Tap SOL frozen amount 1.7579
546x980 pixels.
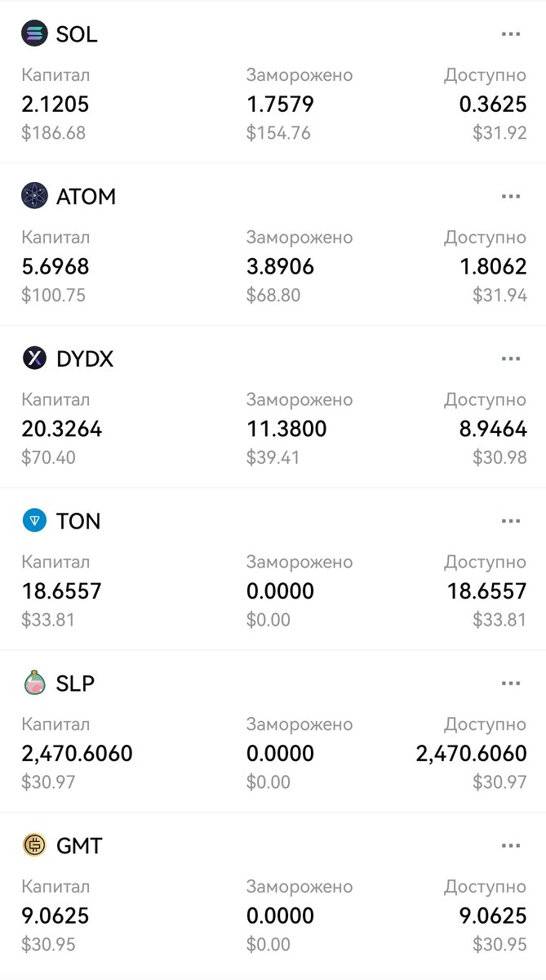pos(280,105)
